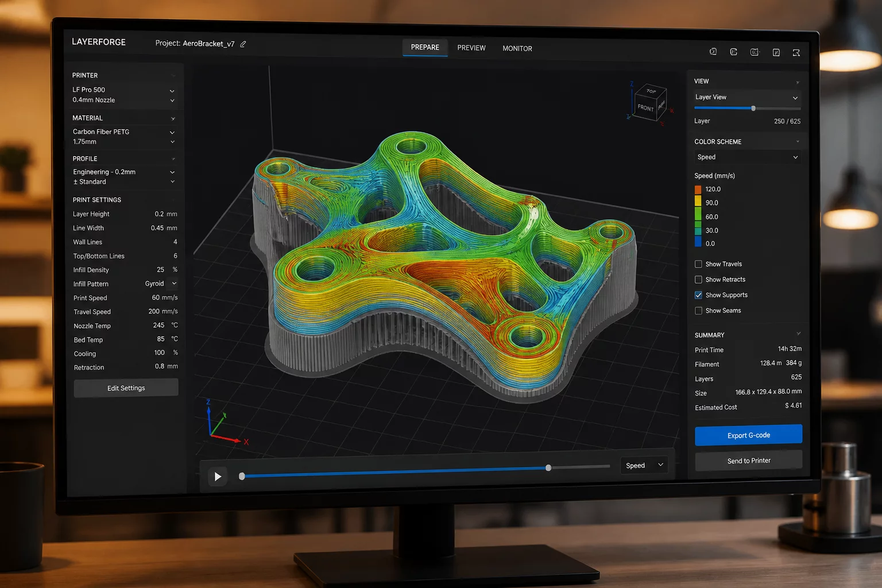This screenshot has height=588, width=882.
Task: Click the blue 0.0 speed color swatch
Action: pos(698,243)
